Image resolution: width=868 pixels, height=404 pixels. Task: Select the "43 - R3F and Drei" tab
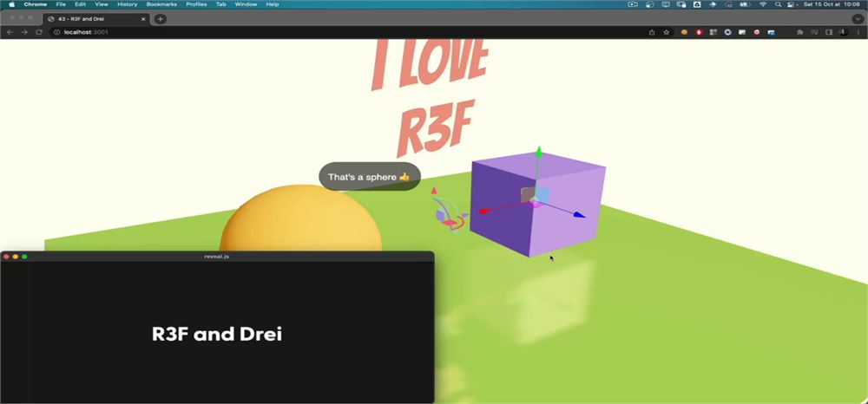tap(95, 19)
